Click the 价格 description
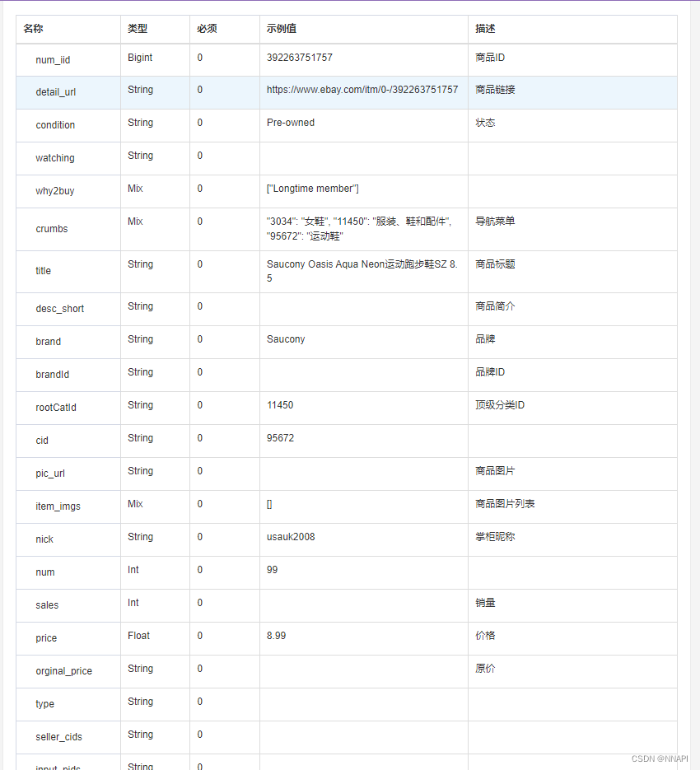 click(485, 635)
